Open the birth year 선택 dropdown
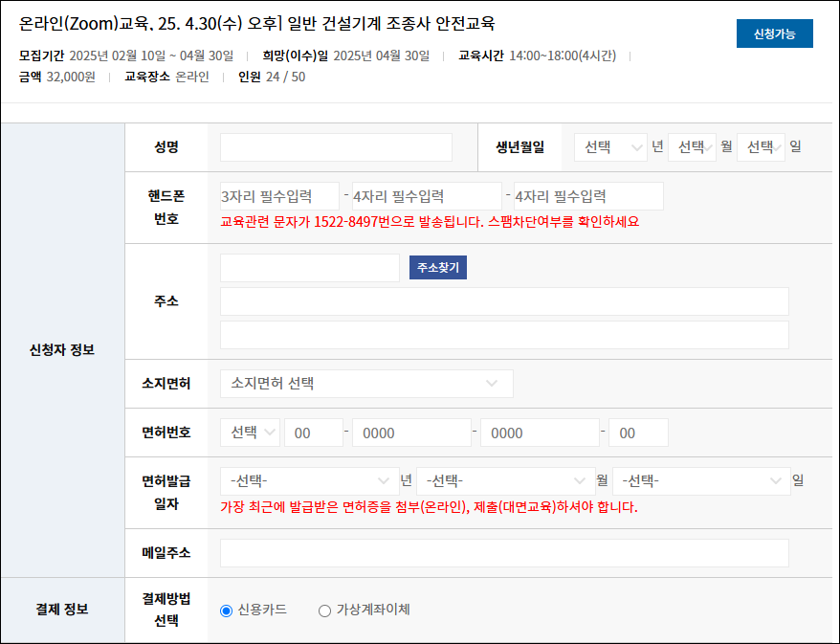The image size is (840, 644). (610, 146)
